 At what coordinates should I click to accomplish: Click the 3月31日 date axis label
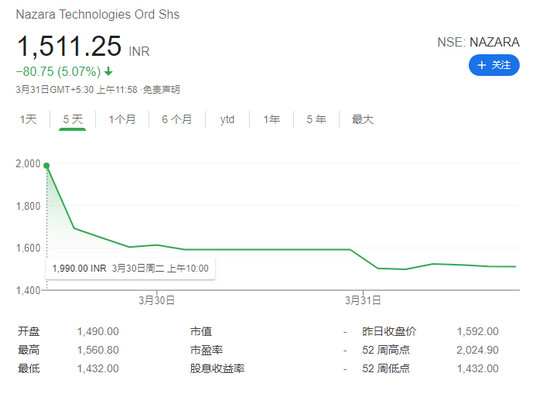[x=363, y=300]
